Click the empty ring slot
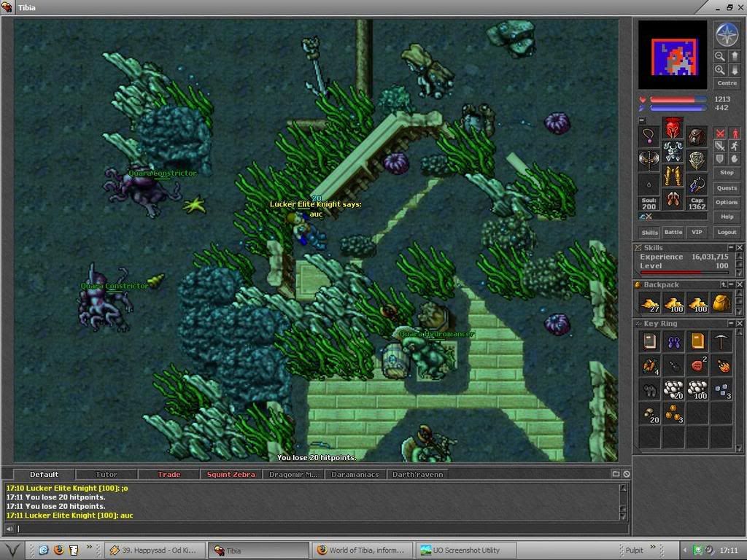The width and height of the screenshot is (747, 560). pyautogui.click(x=649, y=184)
